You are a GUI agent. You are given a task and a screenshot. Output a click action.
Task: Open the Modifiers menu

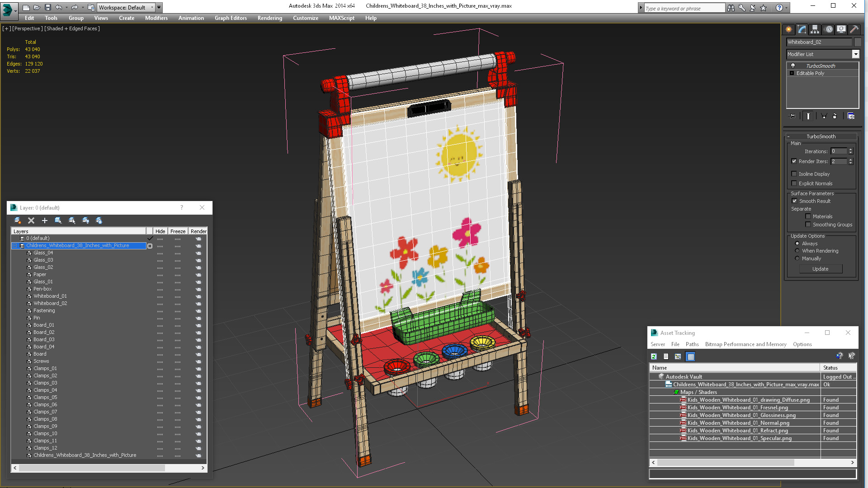click(x=156, y=18)
